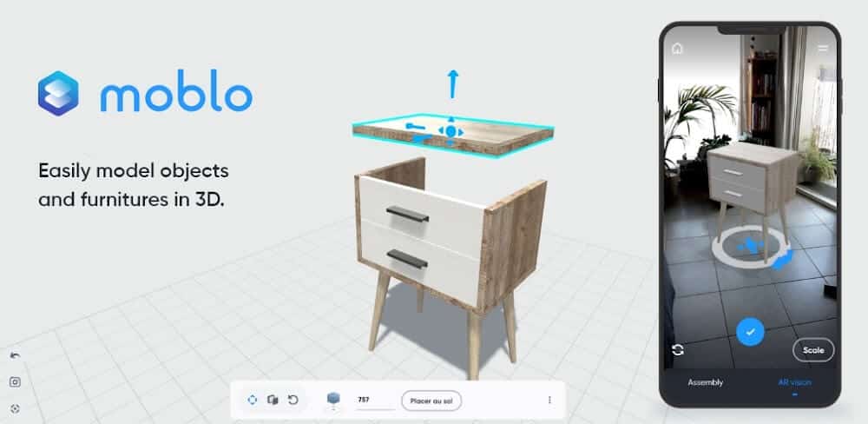Click the recenter view target icon
The height and width of the screenshot is (424, 868).
click(15, 407)
